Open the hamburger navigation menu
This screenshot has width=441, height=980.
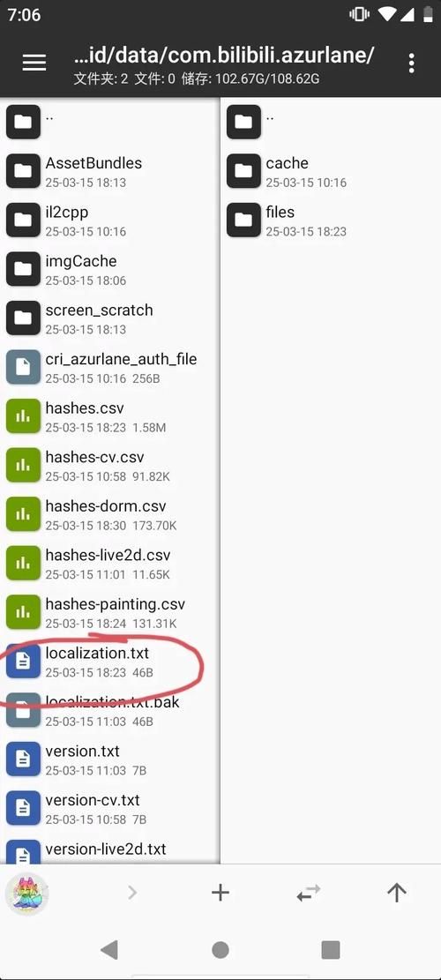34,63
